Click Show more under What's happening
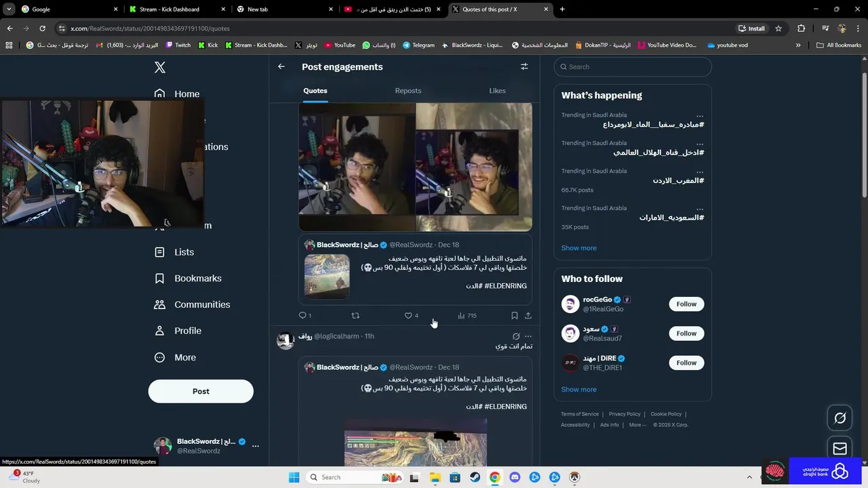The width and height of the screenshot is (868, 488). [x=579, y=248]
